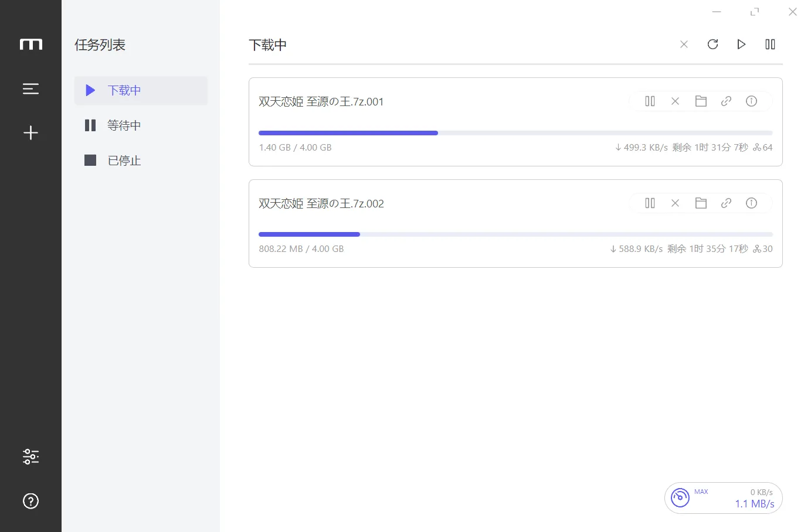Close the Motrix window

click(x=793, y=12)
